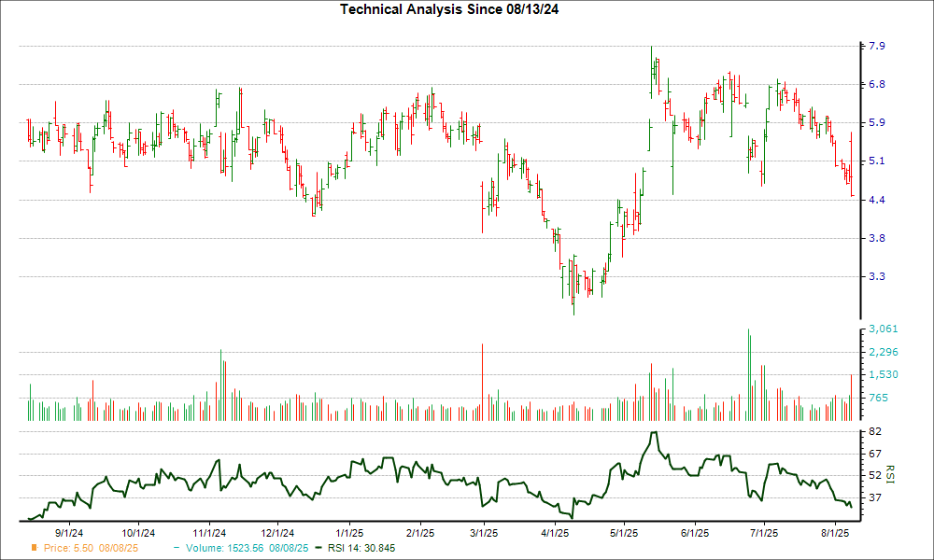This screenshot has height=560, width=934.
Task: Click the 5.1 price axis label
Action: click(877, 161)
